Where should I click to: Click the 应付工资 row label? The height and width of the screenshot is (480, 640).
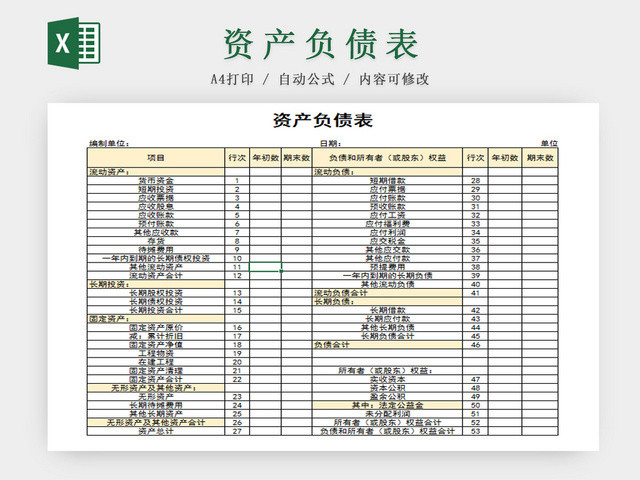click(387, 215)
